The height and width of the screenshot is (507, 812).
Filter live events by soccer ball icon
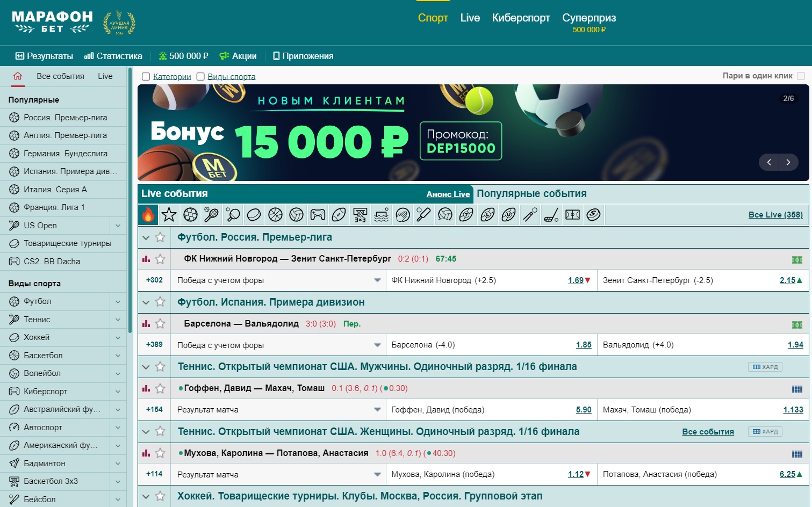(190, 215)
